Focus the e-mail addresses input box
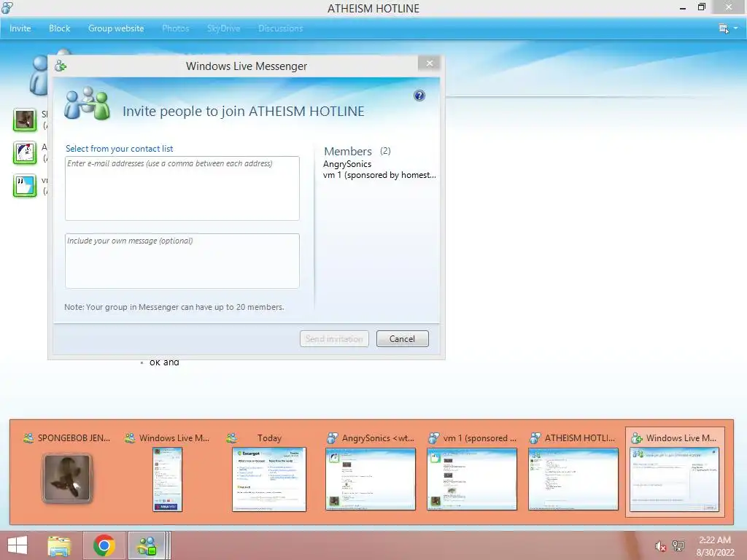 182,188
